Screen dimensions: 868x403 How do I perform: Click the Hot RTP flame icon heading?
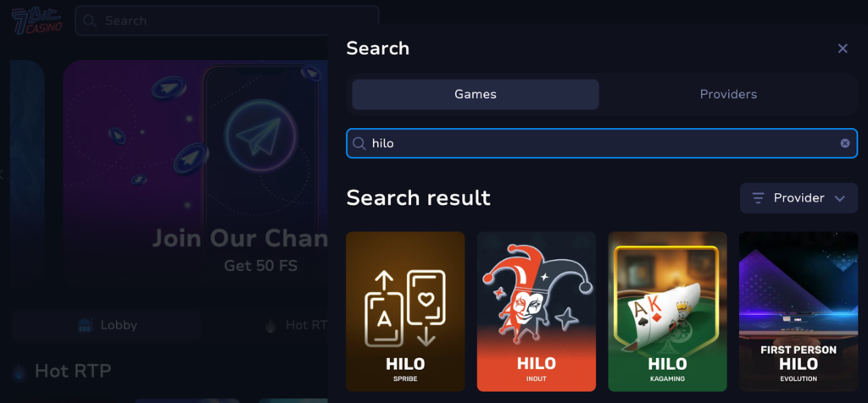(x=19, y=372)
